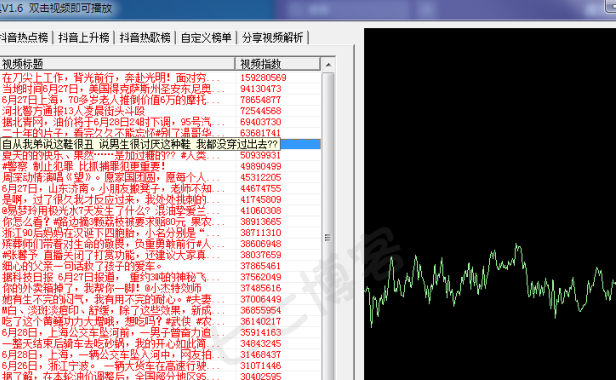Screen dimensions: 616x380
Task: Select row #张馨予 直播关闭了打赏功能
Action: (x=160, y=255)
